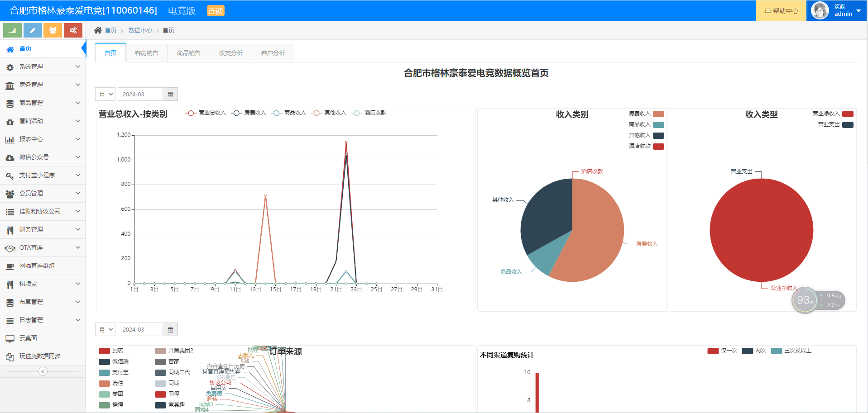Click the 系统管理 gear icon
Viewport: 868px width, 413px height.
pyautogui.click(x=10, y=67)
